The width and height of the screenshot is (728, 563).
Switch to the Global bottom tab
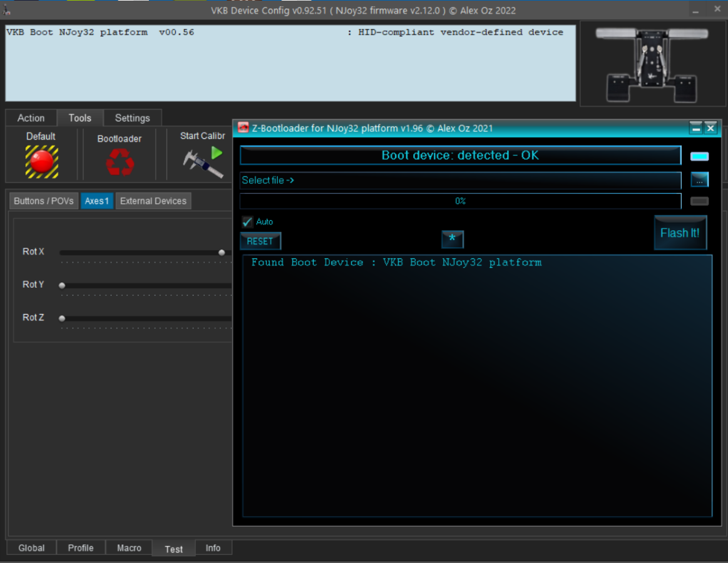(31, 548)
